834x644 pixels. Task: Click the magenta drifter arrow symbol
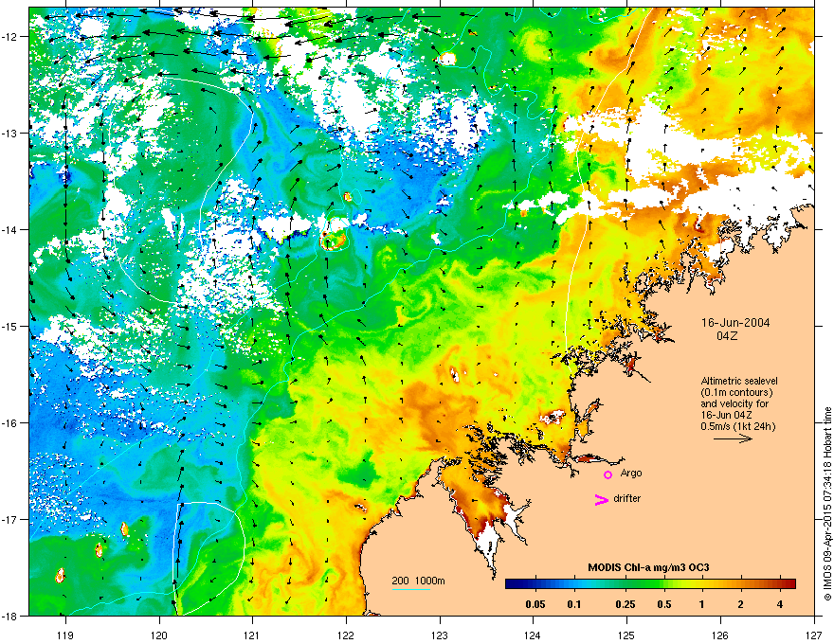[x=601, y=499]
